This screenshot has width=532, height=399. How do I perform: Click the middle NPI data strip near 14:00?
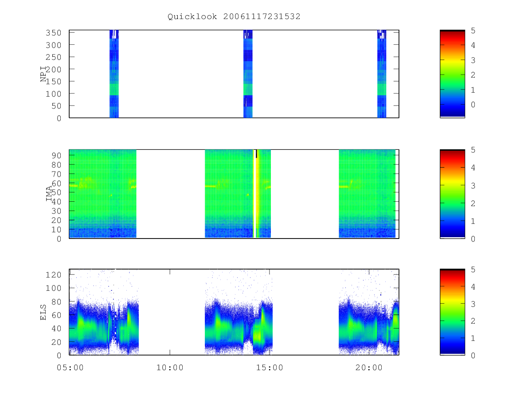[248, 74]
